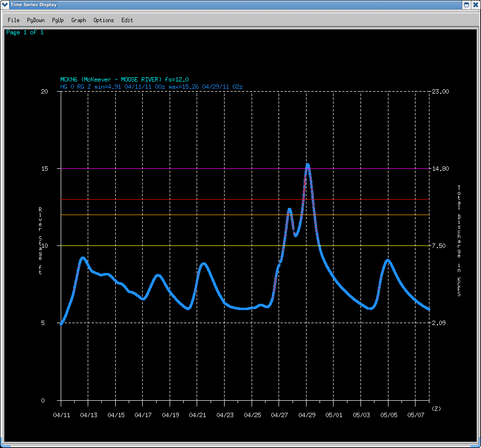Click the "0" river stage axis value
Image resolution: width=481 pixels, height=448 pixels.
[x=43, y=400]
